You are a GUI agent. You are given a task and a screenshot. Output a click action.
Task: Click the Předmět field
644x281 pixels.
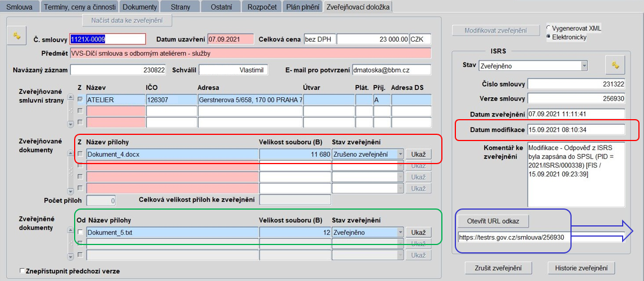pyautogui.click(x=250, y=53)
